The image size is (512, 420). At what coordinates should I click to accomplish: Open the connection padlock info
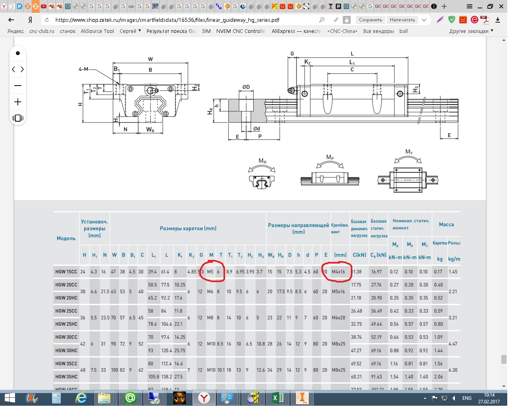tap(347, 20)
